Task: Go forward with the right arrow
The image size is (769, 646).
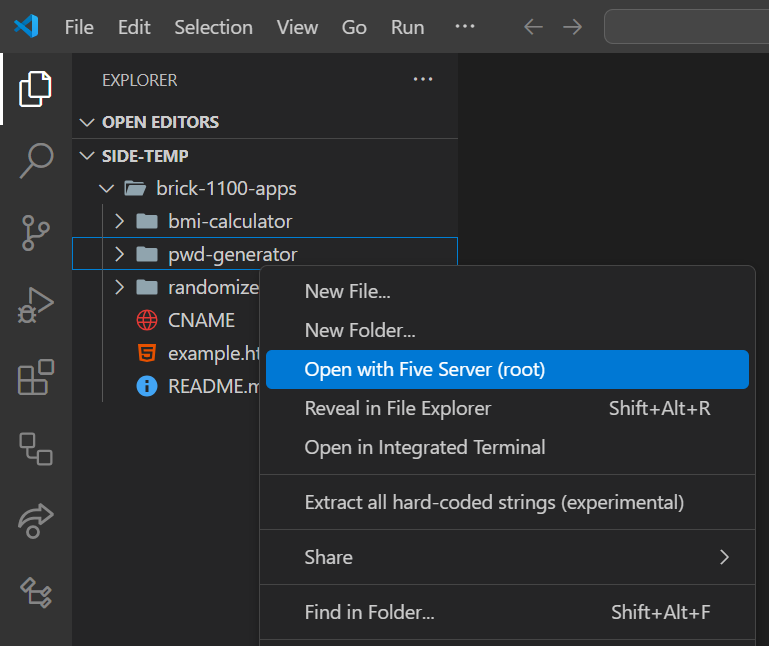Action: point(572,27)
